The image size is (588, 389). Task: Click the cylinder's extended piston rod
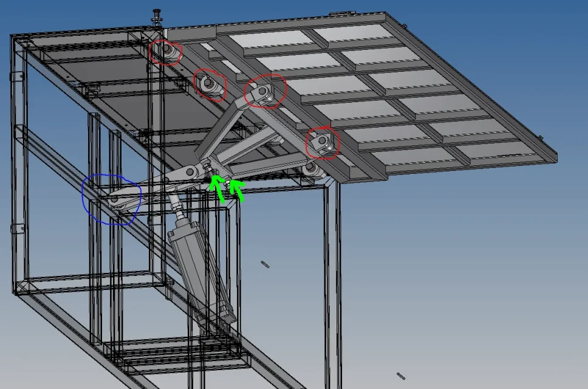[x=177, y=206]
